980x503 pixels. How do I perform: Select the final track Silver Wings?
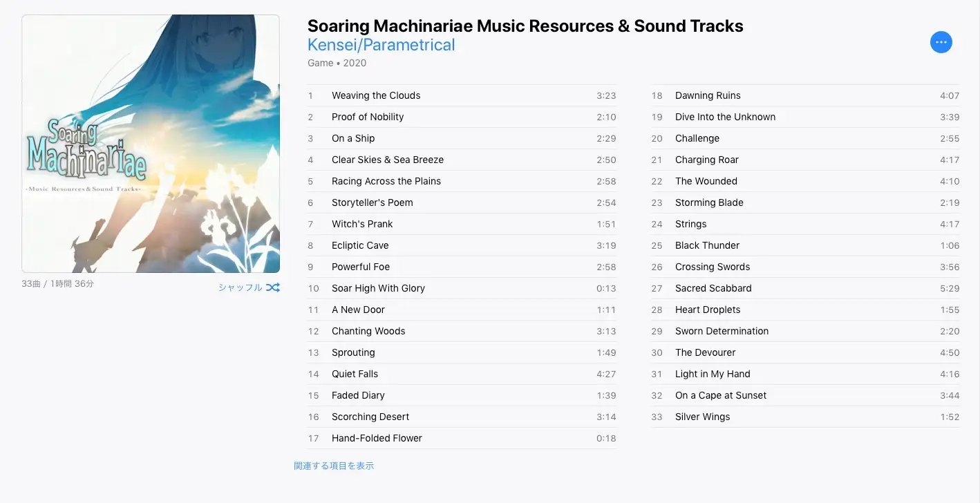702,417
